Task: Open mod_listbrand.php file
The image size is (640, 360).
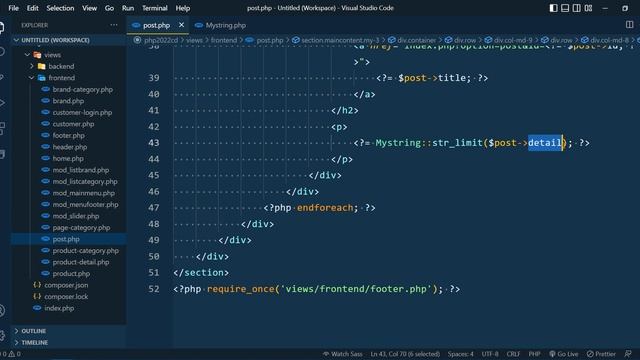Action: [x=80, y=170]
